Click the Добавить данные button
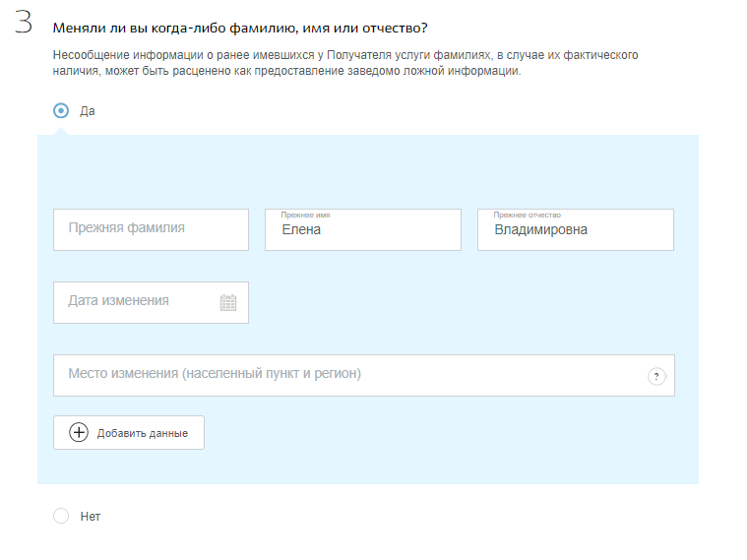Screen dimensions: 747x560 pyautogui.click(x=129, y=432)
